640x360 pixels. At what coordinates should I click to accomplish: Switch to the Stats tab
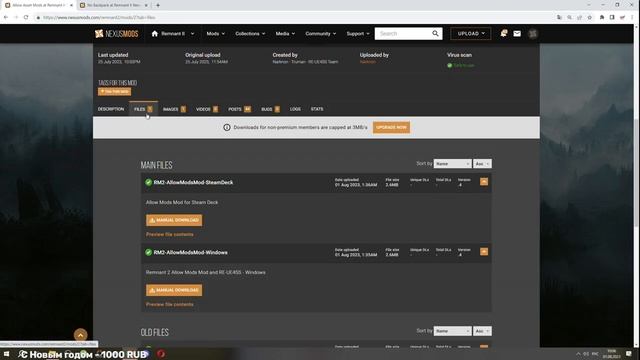click(317, 109)
